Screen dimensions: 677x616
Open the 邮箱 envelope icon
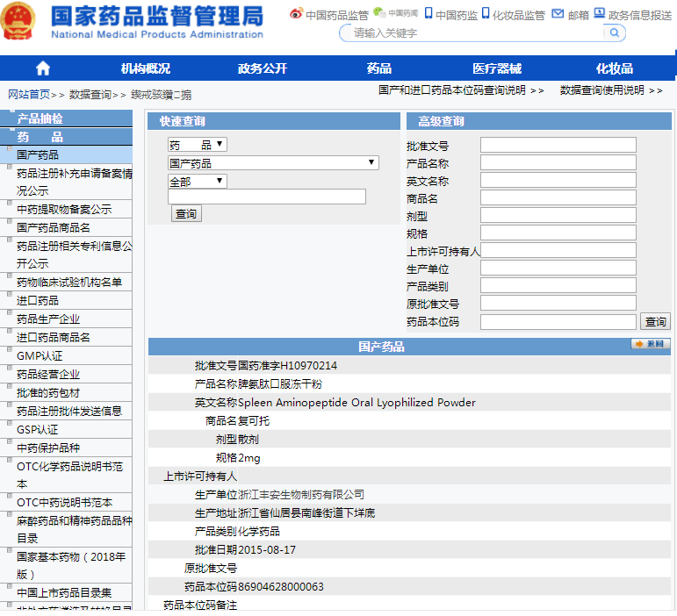558,14
